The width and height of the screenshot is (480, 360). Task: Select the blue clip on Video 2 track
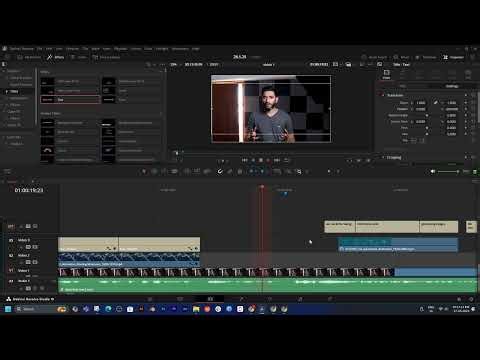[129, 260]
